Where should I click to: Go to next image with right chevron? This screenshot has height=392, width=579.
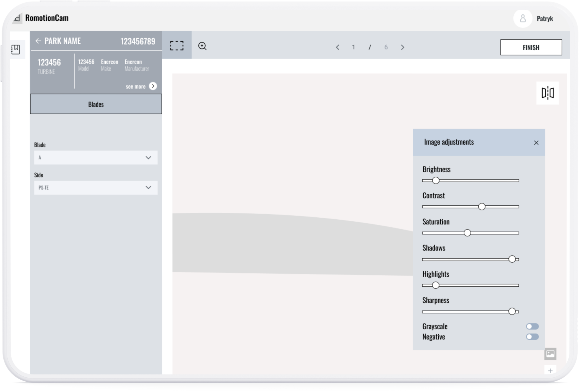[402, 47]
